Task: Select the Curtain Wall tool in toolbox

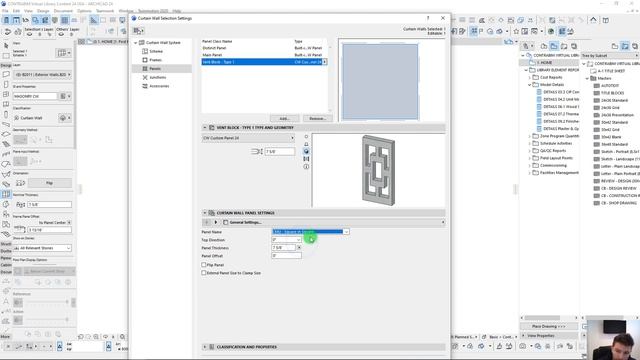Action: 6,194
